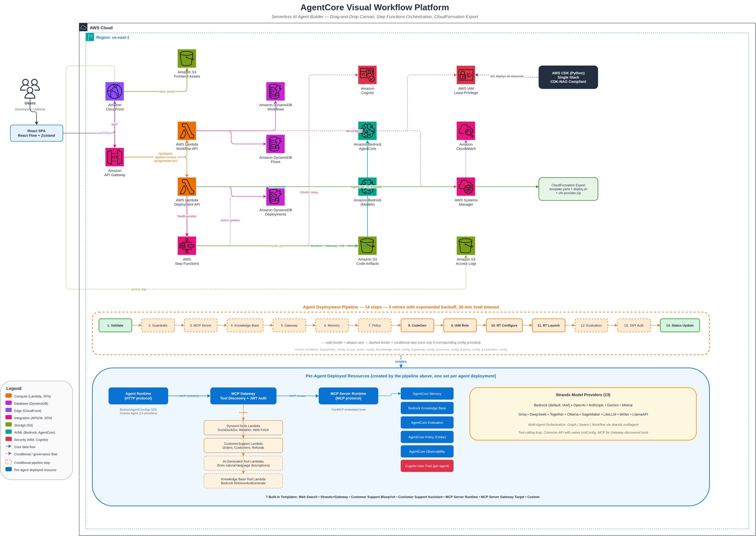The width and height of the screenshot is (756, 536).
Task: Click pipeline step 14. Status Update
Action: (x=679, y=325)
